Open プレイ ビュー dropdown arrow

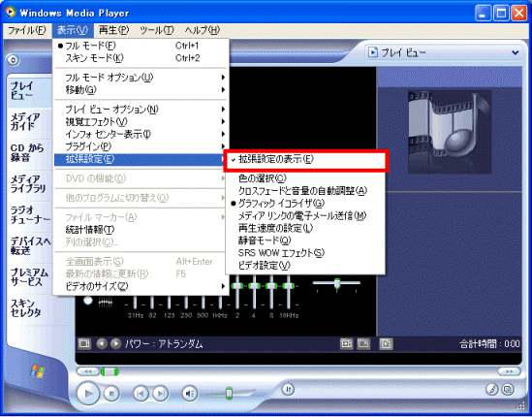pyautogui.click(x=515, y=52)
